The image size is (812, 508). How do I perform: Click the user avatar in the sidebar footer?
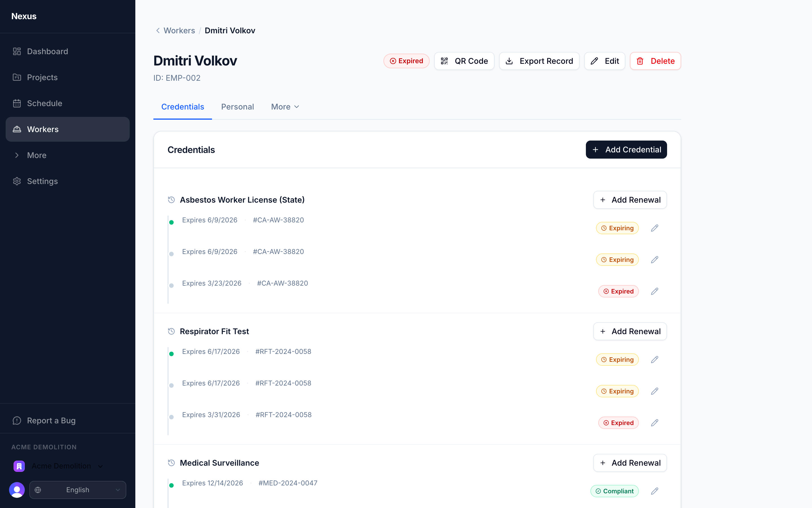click(17, 490)
